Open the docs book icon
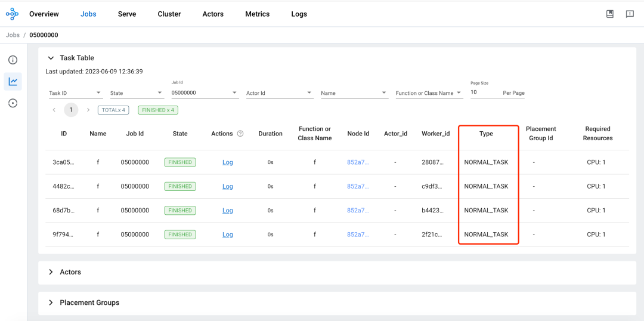644x321 pixels. tap(610, 14)
